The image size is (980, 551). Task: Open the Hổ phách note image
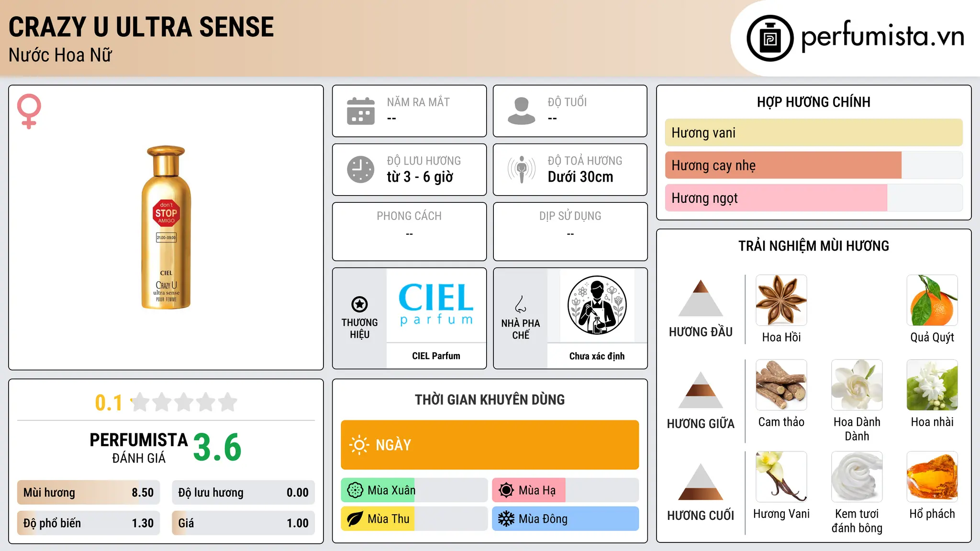(932, 477)
